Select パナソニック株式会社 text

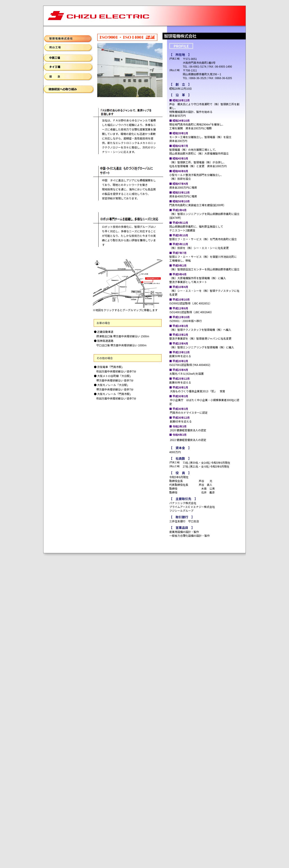[183, 503]
